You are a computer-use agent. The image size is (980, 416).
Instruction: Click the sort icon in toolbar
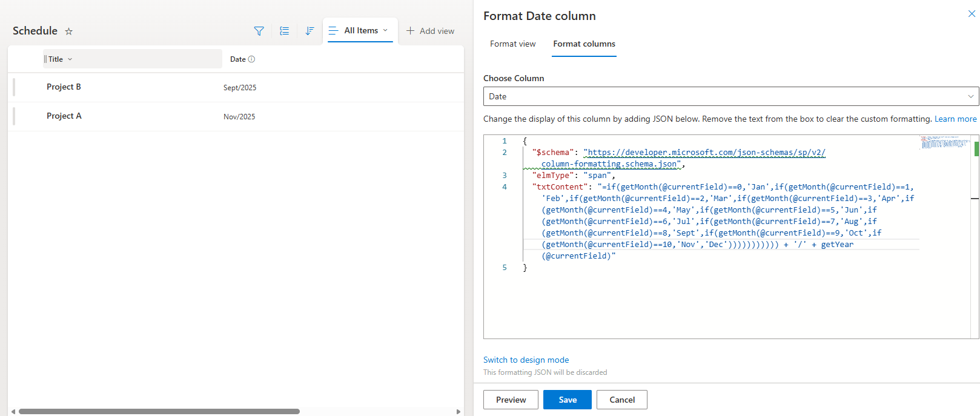coord(310,31)
